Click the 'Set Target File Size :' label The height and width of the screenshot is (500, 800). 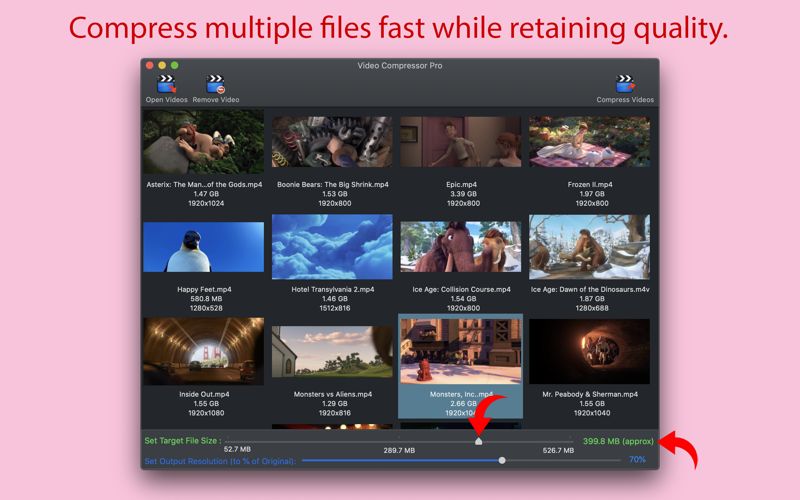click(183, 441)
